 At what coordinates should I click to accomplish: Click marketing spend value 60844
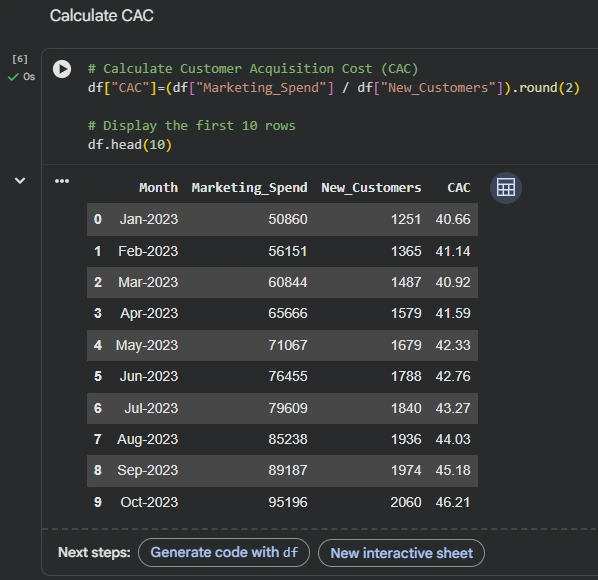288,282
